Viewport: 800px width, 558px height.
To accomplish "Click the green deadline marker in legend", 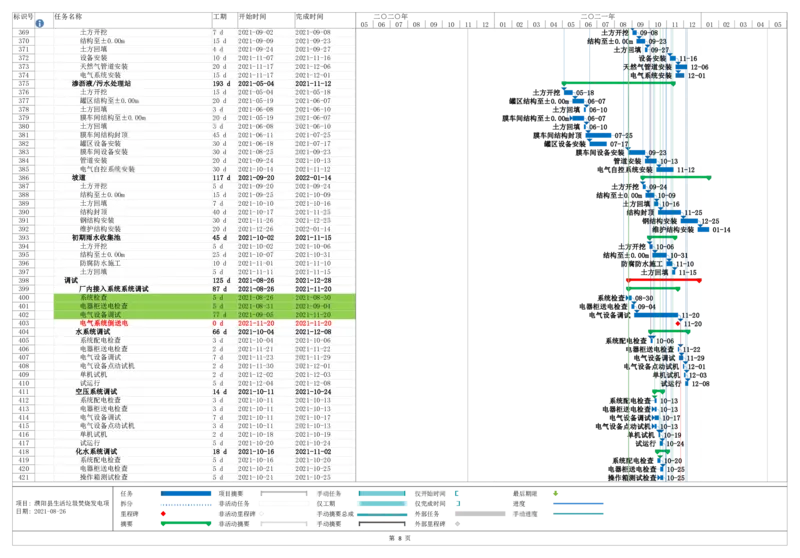I will click(x=556, y=493).
